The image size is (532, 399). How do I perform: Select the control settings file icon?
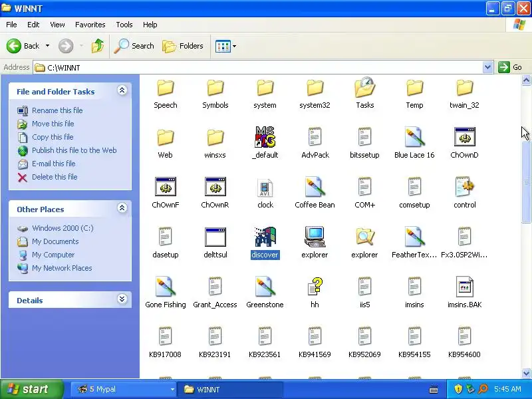pos(464,186)
